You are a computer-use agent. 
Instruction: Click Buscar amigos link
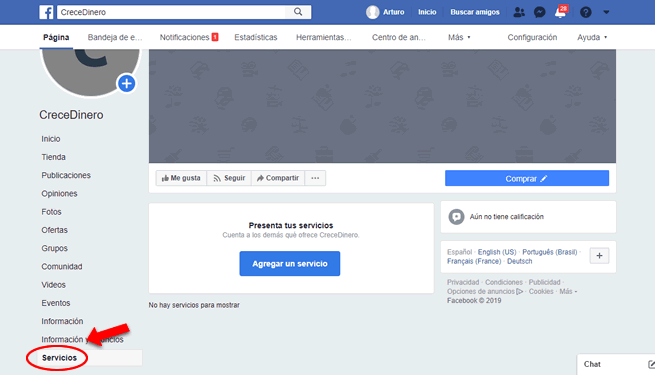pos(475,12)
